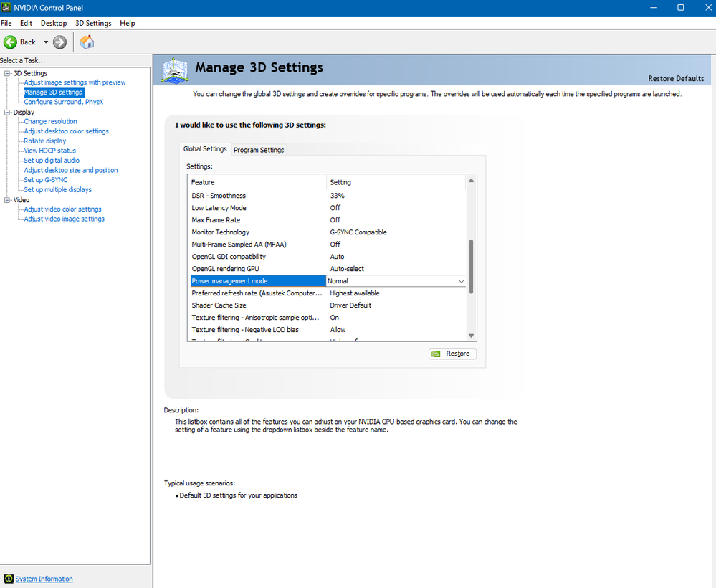The image size is (716, 588).
Task: Open Configure Surround, PhysX
Action: pyautogui.click(x=64, y=102)
